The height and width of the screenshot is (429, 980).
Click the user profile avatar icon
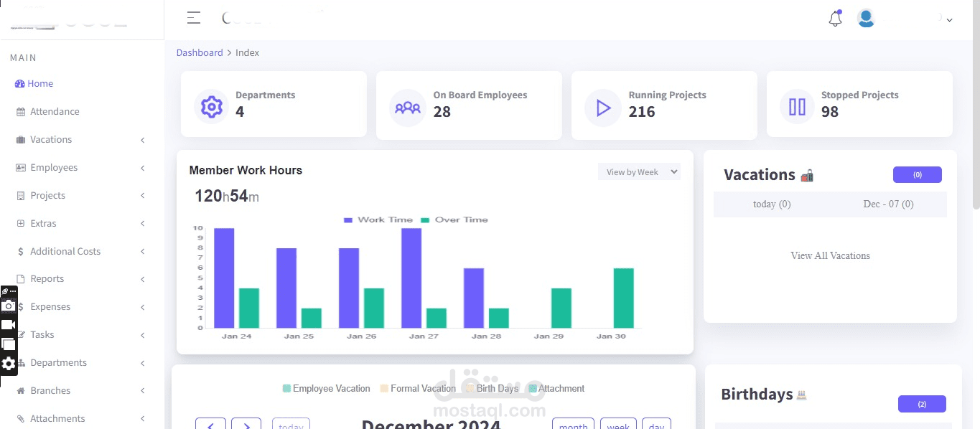[866, 18]
